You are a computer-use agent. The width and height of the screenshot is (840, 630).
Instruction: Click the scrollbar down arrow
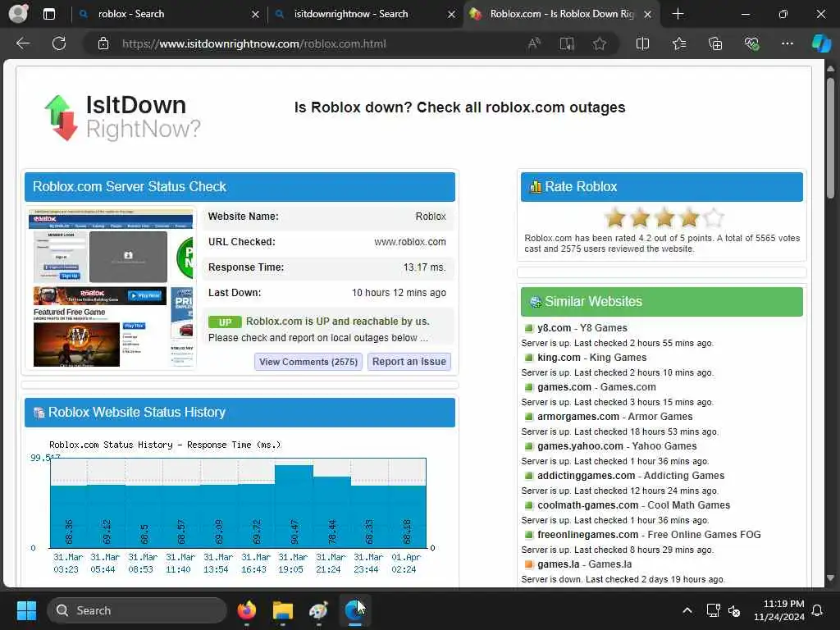tap(830, 578)
